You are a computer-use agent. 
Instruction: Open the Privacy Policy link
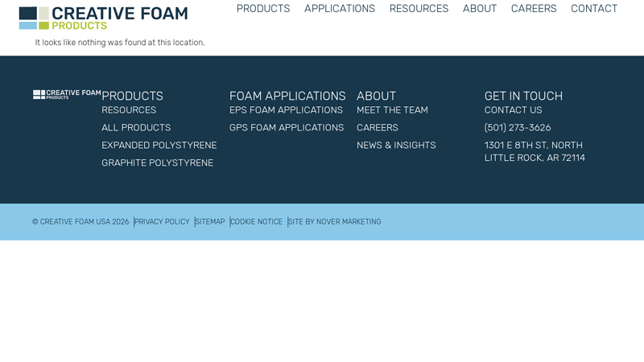pos(162,222)
